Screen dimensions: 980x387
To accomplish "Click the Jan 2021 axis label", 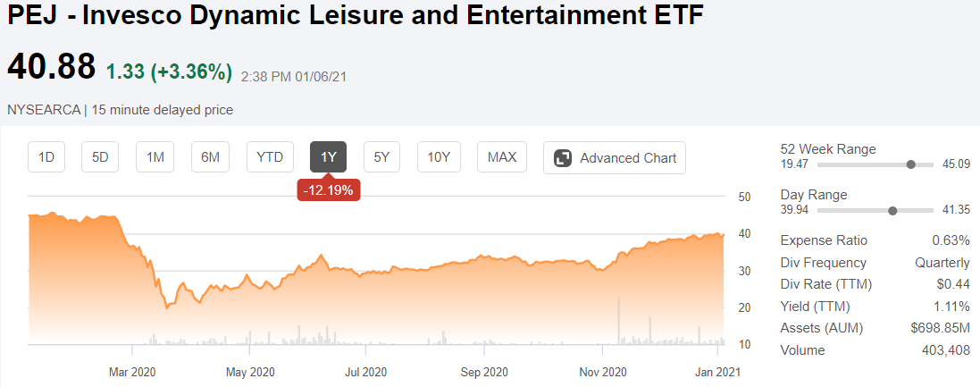I will 718,372.
